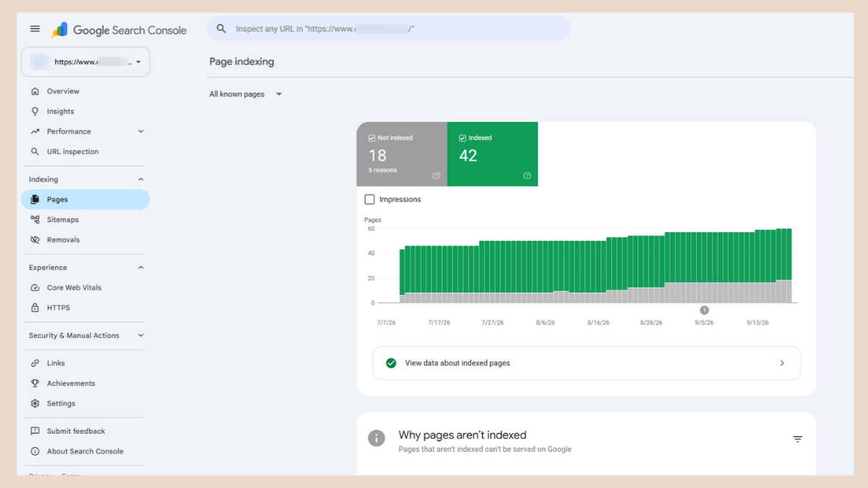This screenshot has width=868, height=488.
Task: Toggle the Not indexed checkbox
Action: click(x=372, y=137)
